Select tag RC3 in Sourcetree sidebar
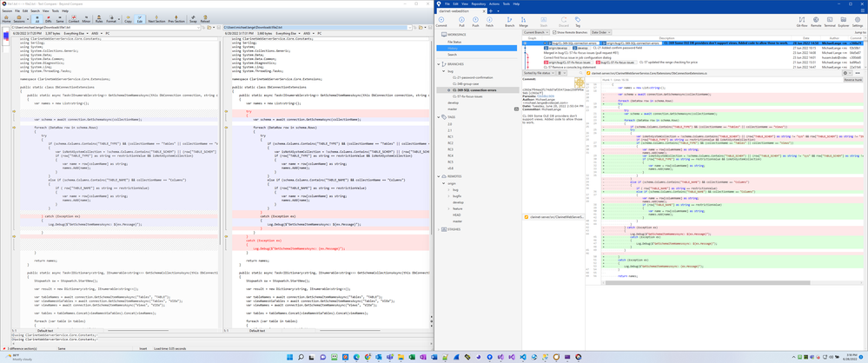Image resolution: width=868 pixels, height=363 pixels. 451,149
